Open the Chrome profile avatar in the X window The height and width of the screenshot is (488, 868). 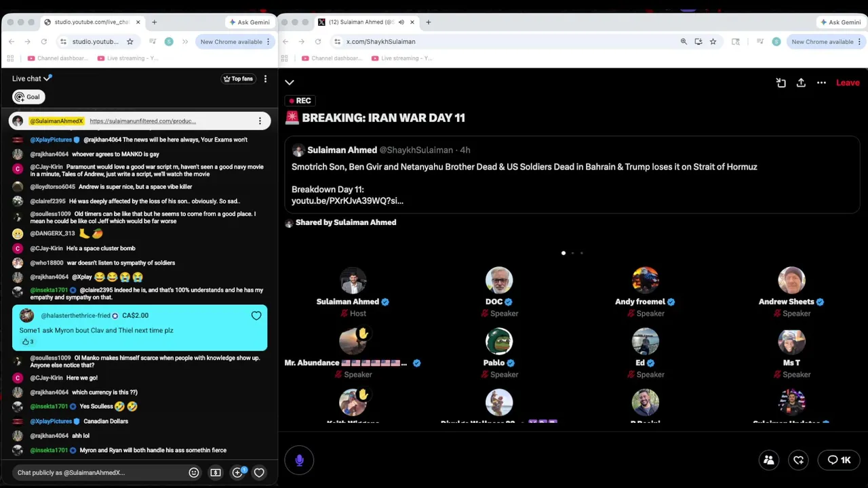(776, 41)
